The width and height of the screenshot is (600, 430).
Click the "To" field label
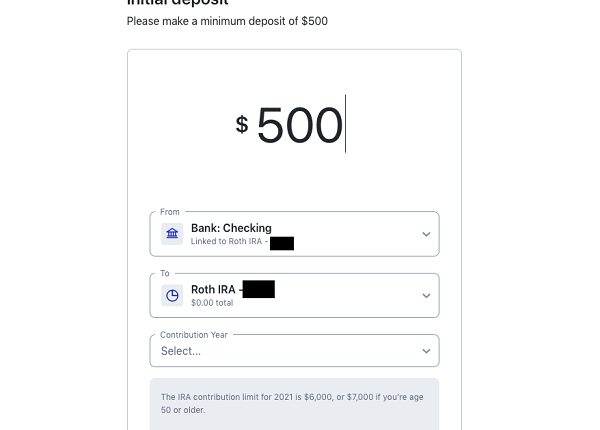[x=165, y=273]
